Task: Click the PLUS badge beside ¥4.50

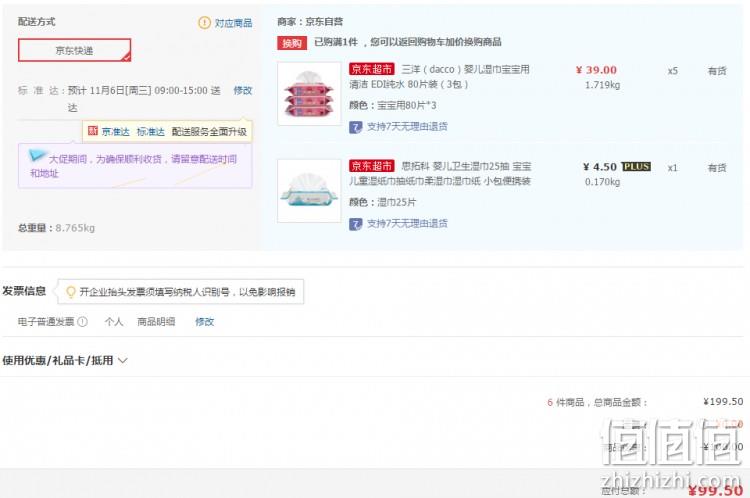Action: click(x=636, y=166)
